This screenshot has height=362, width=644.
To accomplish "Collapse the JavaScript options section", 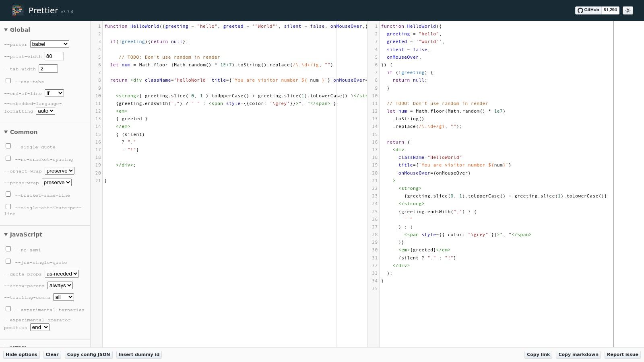I will tap(23, 234).
